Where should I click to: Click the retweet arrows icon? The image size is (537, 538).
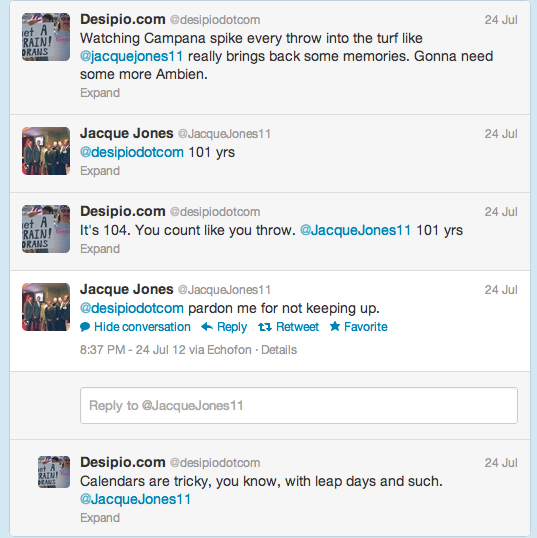(265, 327)
